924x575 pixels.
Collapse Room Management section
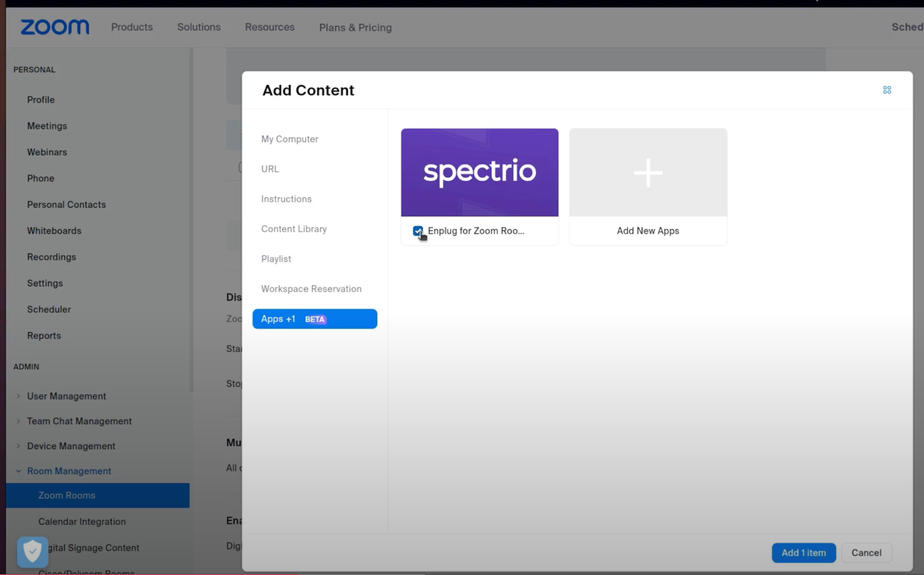tap(18, 471)
